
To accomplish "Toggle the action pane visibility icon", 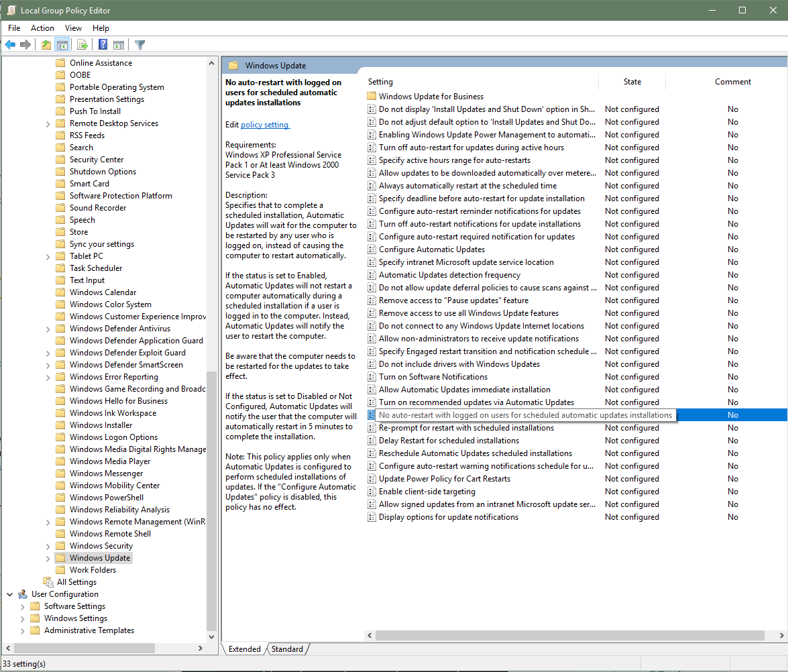I will (119, 44).
